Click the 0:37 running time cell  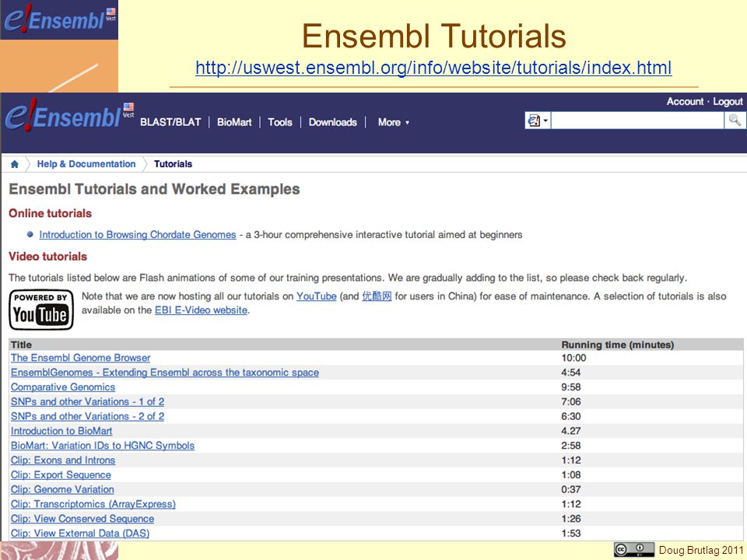pyautogui.click(x=570, y=489)
